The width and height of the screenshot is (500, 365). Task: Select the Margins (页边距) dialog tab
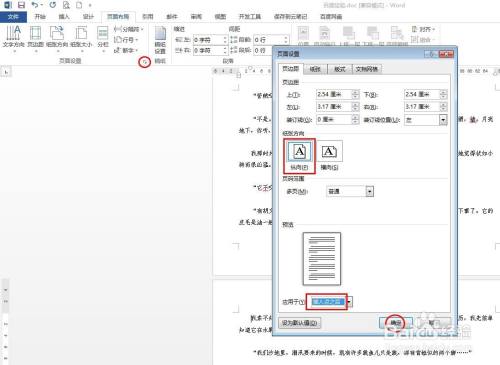290,69
